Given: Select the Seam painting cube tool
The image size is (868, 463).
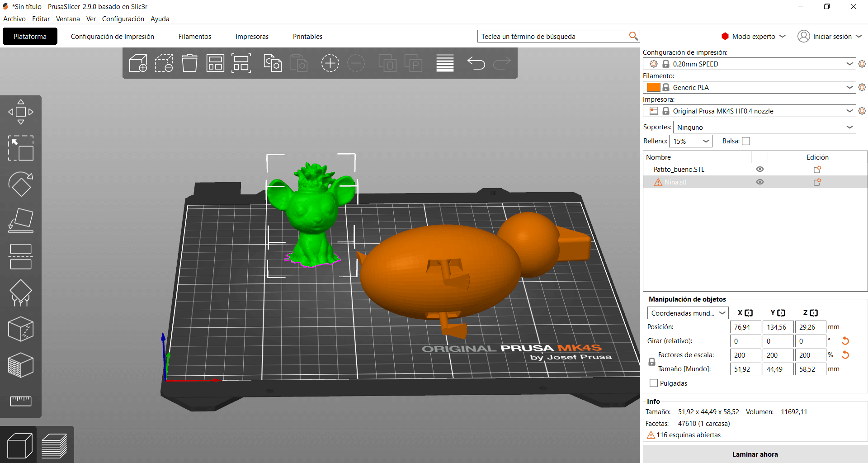Looking at the screenshot, I should pyautogui.click(x=21, y=329).
